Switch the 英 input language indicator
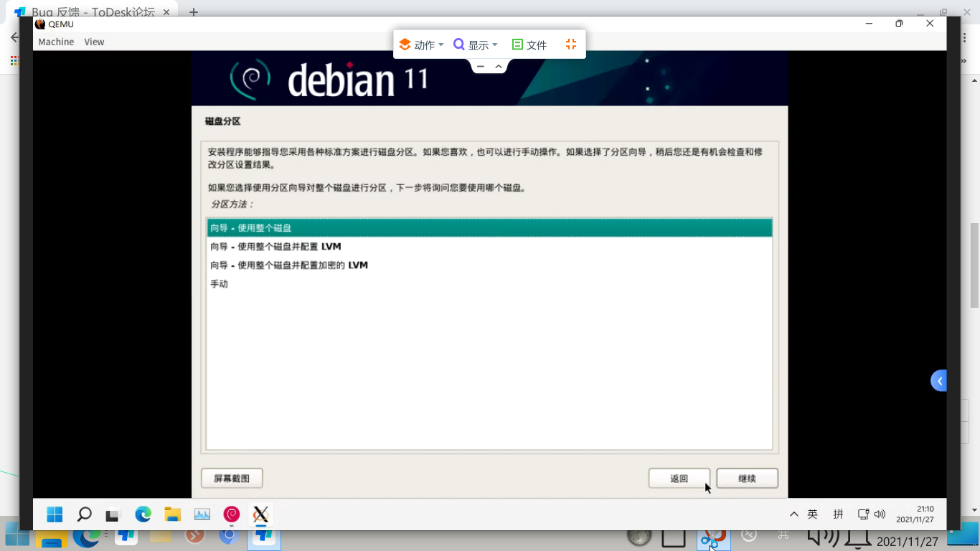The image size is (980, 551). [813, 514]
